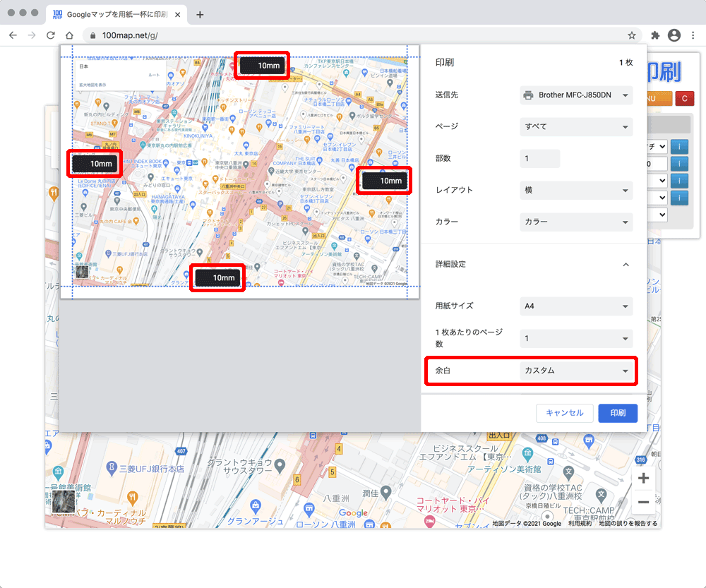Collapse the 詳細設定 section
Screen dimensions: 706x588
click(x=624, y=264)
